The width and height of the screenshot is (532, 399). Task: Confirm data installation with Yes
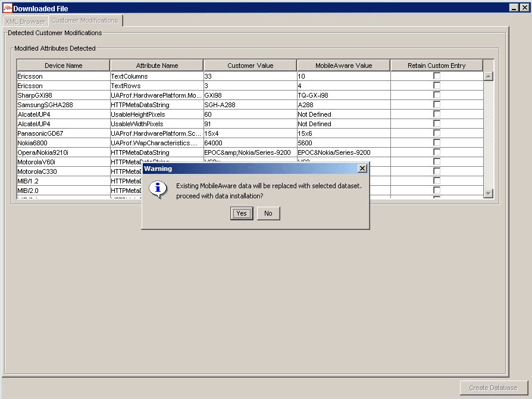tap(242, 213)
